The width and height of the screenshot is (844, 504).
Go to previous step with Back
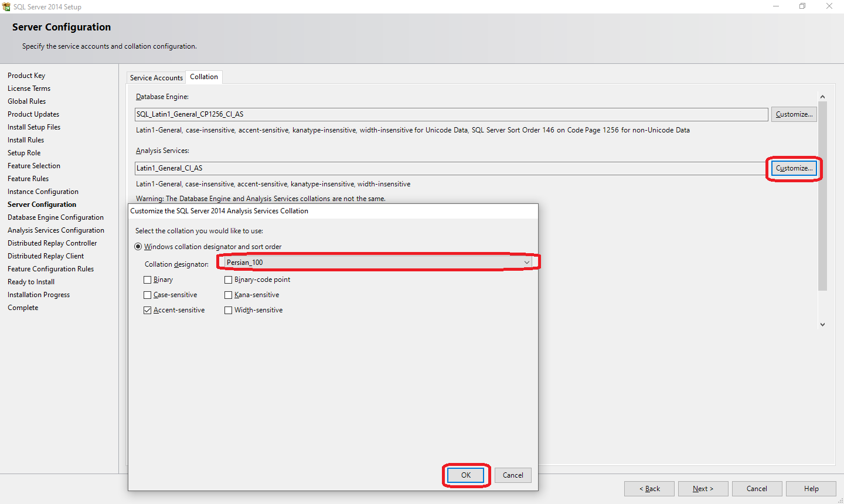tap(649, 489)
